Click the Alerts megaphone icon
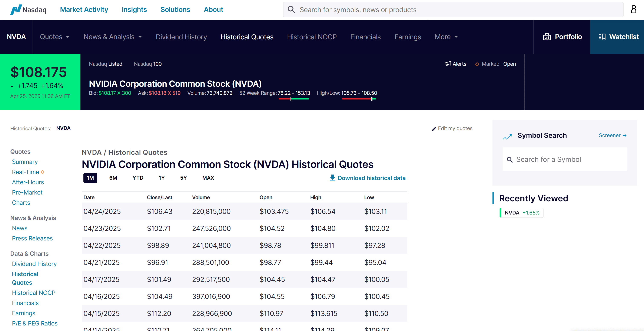Viewport: 644px width, 331px height. pos(448,64)
